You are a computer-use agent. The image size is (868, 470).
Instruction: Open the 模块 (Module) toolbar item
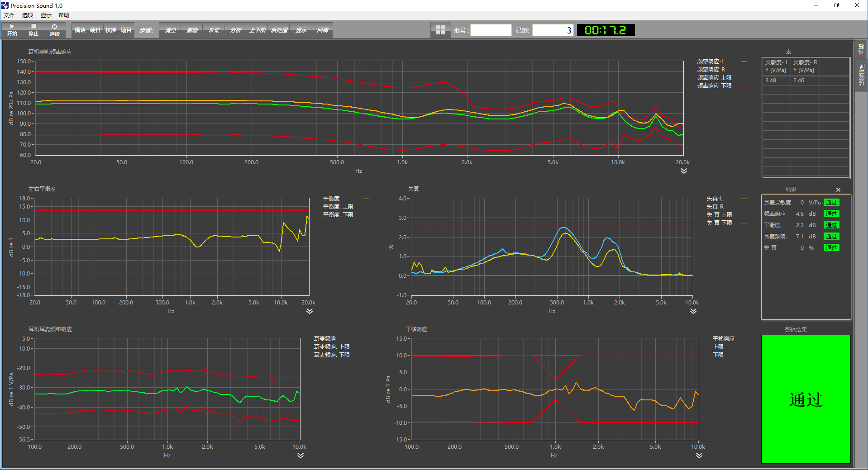[80, 30]
